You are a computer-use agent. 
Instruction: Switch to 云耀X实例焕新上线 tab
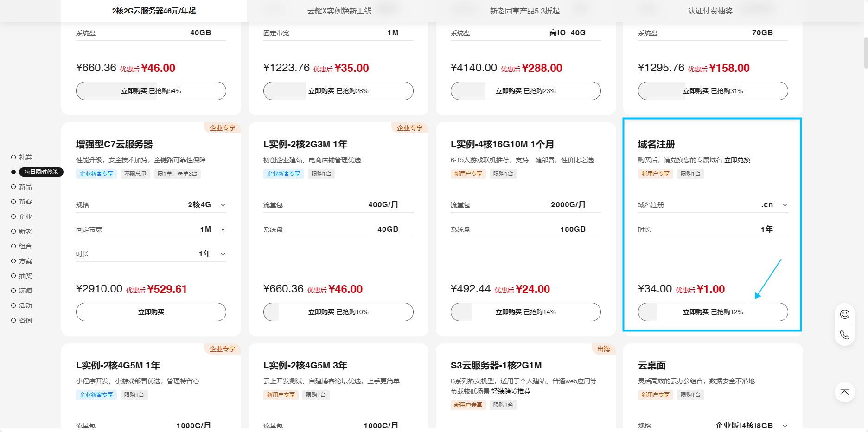(339, 11)
